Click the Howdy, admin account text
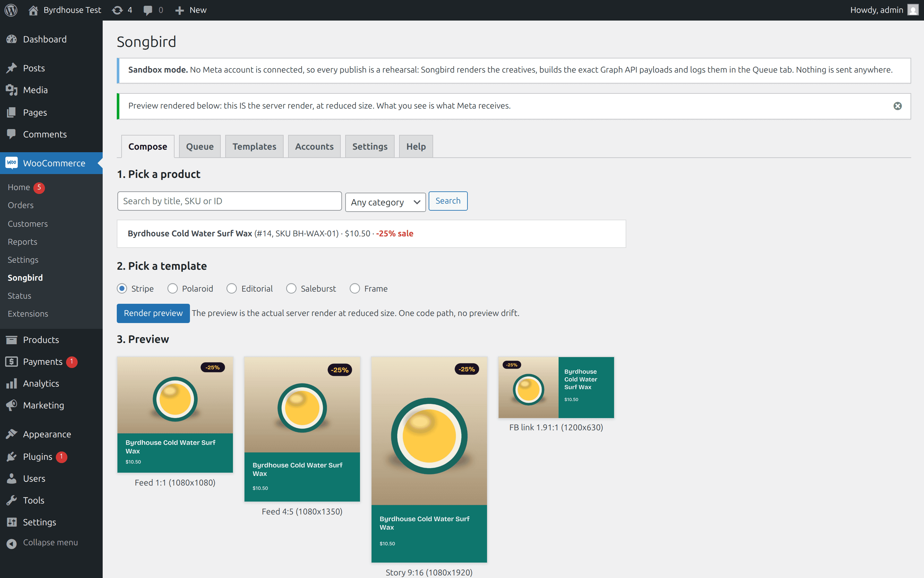Screen dimensions: 924x578 click(x=877, y=10)
